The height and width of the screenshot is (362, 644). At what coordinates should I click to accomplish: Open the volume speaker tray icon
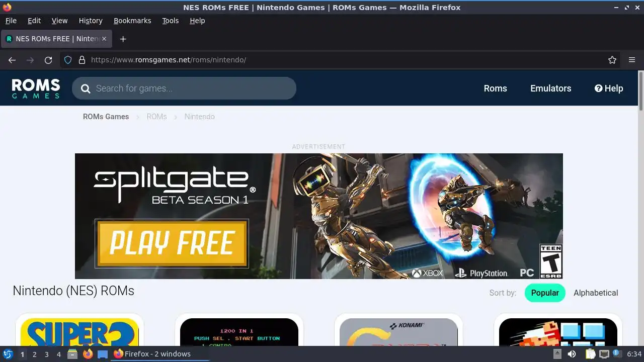(x=572, y=354)
